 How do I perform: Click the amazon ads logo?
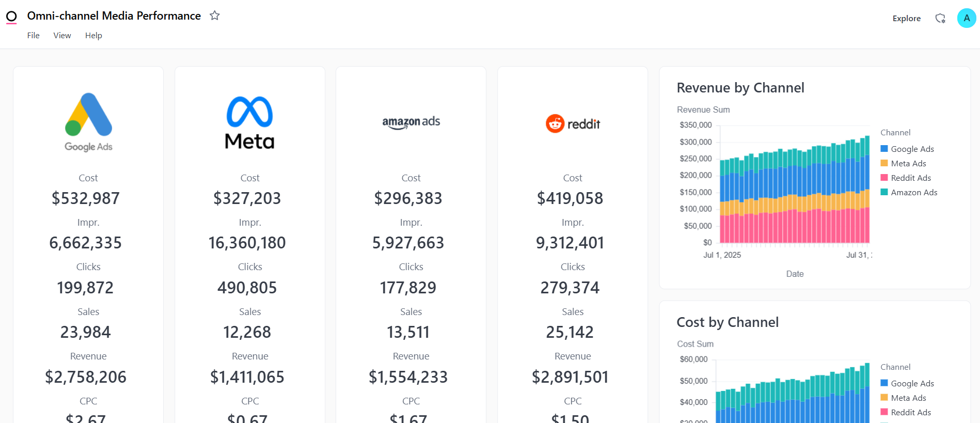(411, 122)
